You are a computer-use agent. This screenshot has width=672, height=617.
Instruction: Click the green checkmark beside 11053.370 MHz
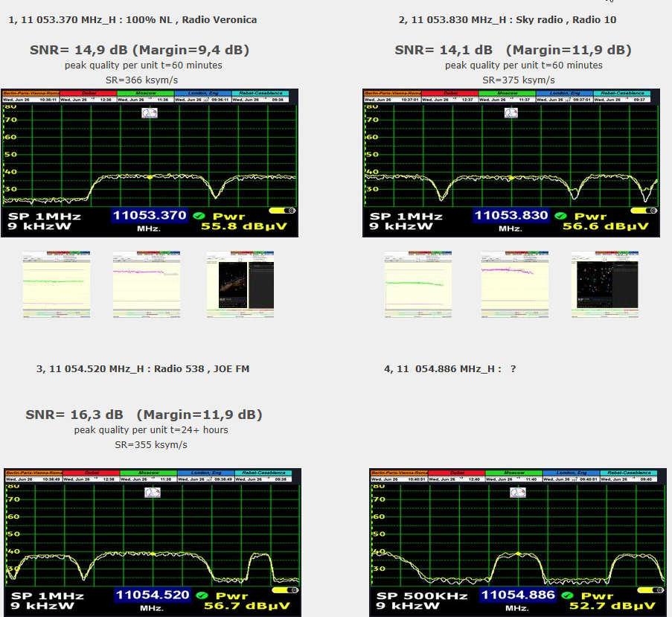coord(199,216)
